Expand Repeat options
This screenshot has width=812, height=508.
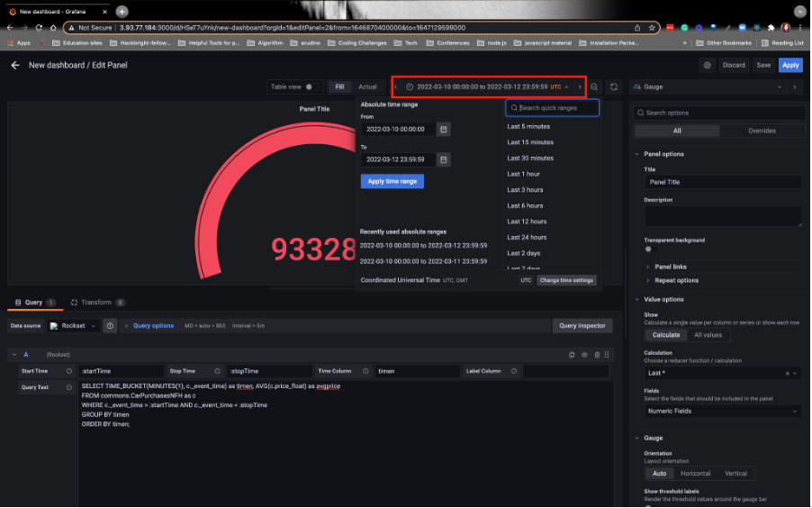(676, 280)
